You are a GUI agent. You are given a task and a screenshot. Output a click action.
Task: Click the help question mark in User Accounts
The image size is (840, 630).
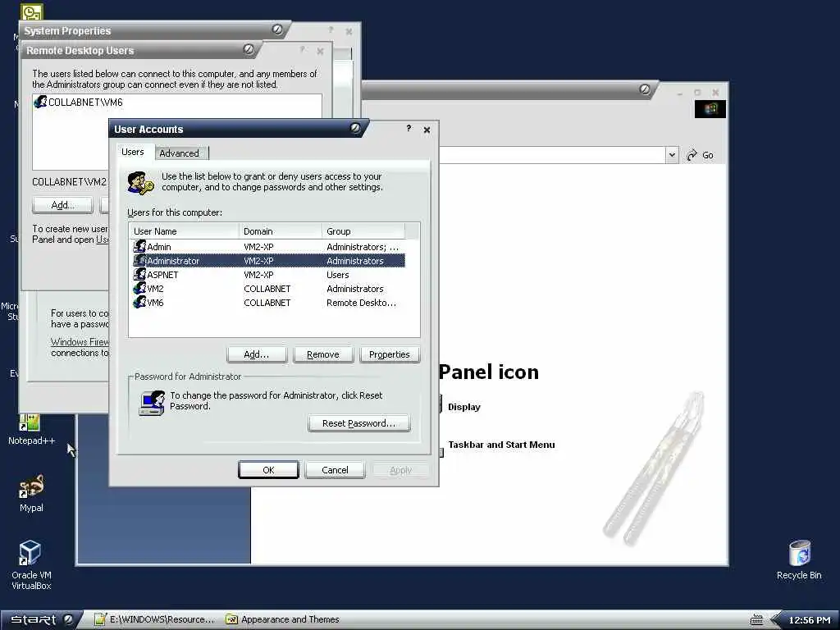[409, 129]
